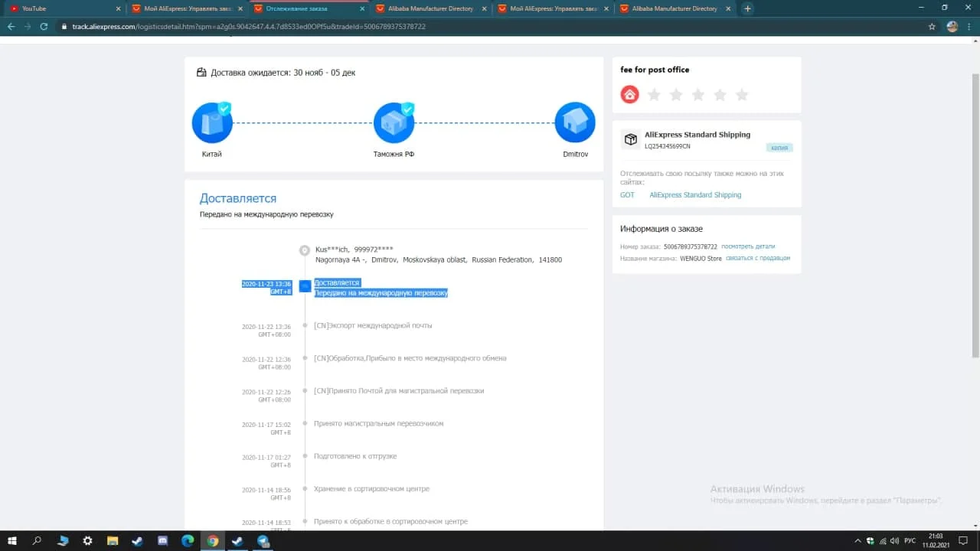This screenshot has width=980, height=551.
Task: Click the Принято магистральным перевозчиком event
Action: (378, 423)
